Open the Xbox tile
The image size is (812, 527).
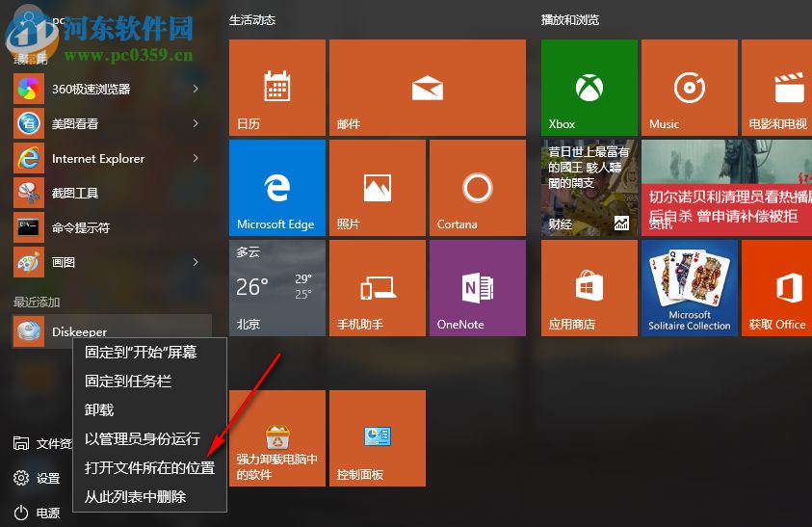(589, 88)
